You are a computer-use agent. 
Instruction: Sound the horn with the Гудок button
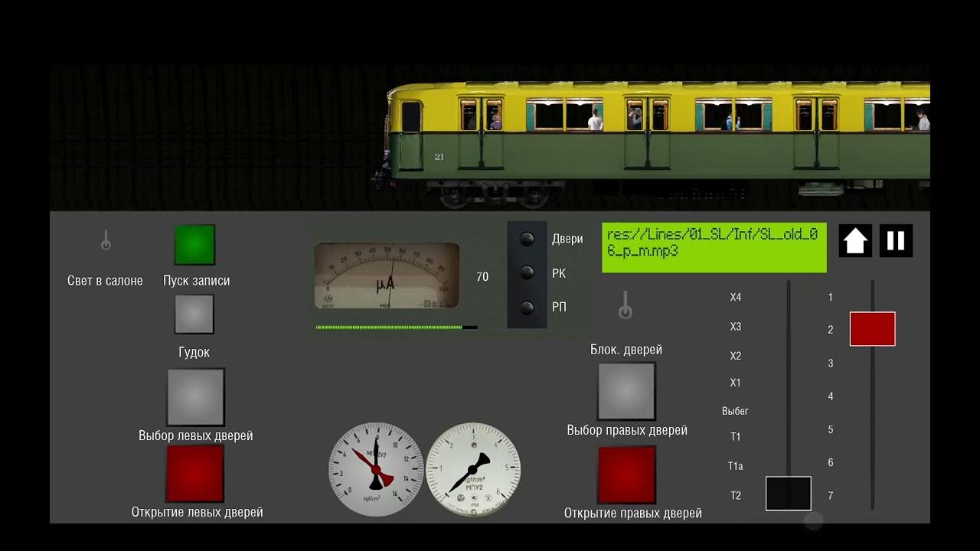tap(194, 314)
